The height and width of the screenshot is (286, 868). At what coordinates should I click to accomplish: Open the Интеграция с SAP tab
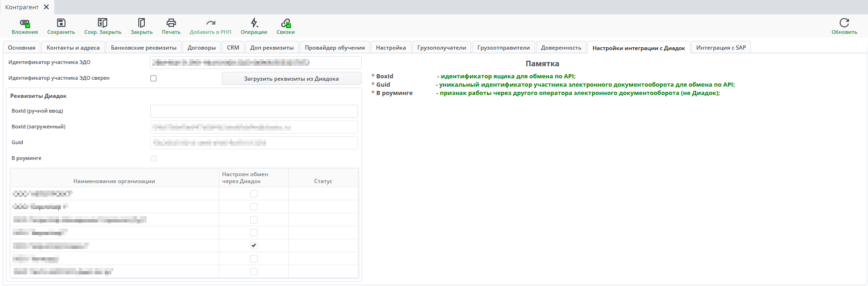point(721,48)
